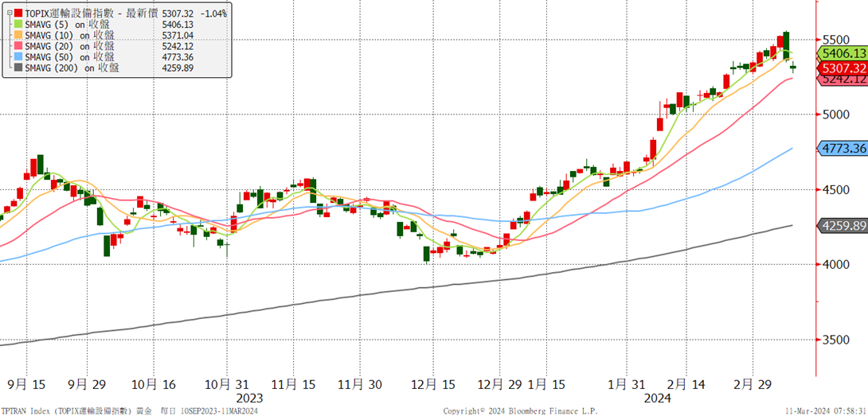Screen dimensions: 868x416
Task: Click the 2024 year label
Action: pyautogui.click(x=656, y=399)
